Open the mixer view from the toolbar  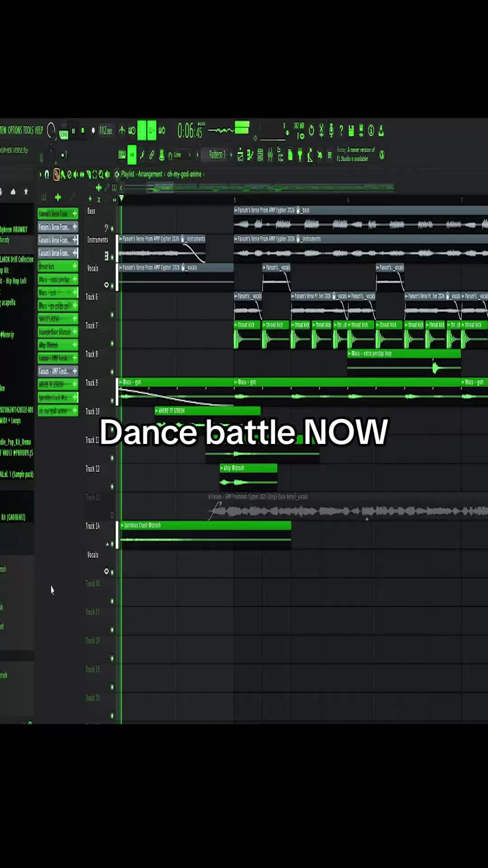(x=270, y=156)
